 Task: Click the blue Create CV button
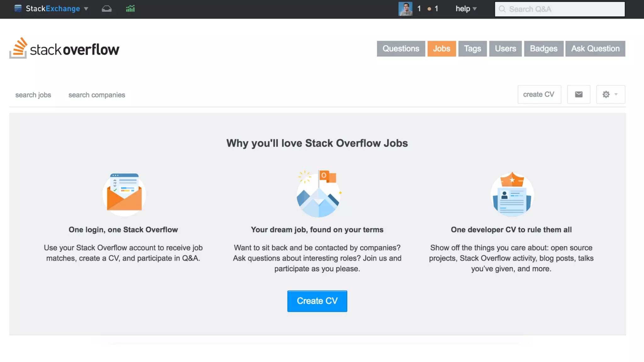317,301
